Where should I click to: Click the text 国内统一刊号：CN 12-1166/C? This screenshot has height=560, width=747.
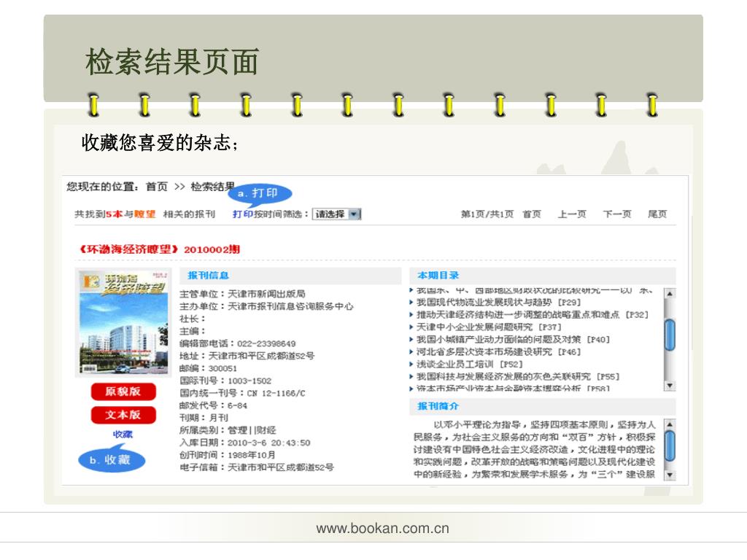[242, 393]
